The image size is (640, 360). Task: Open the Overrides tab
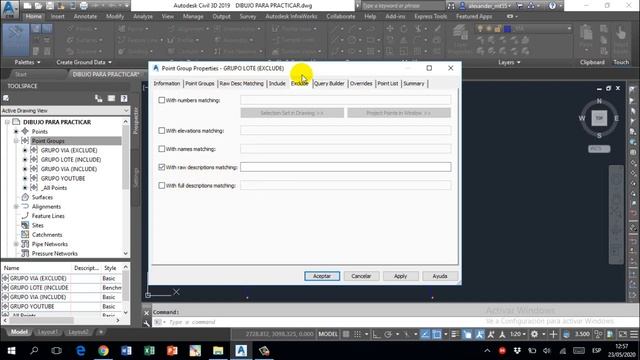[361, 83]
